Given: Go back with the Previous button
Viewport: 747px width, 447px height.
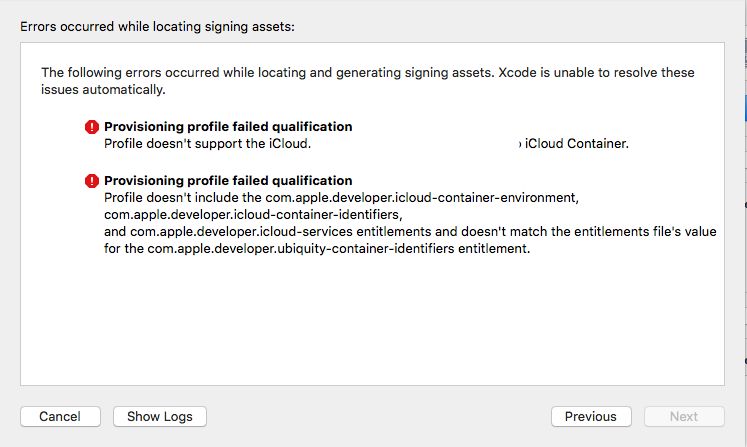Looking at the screenshot, I should pyautogui.click(x=590, y=416).
